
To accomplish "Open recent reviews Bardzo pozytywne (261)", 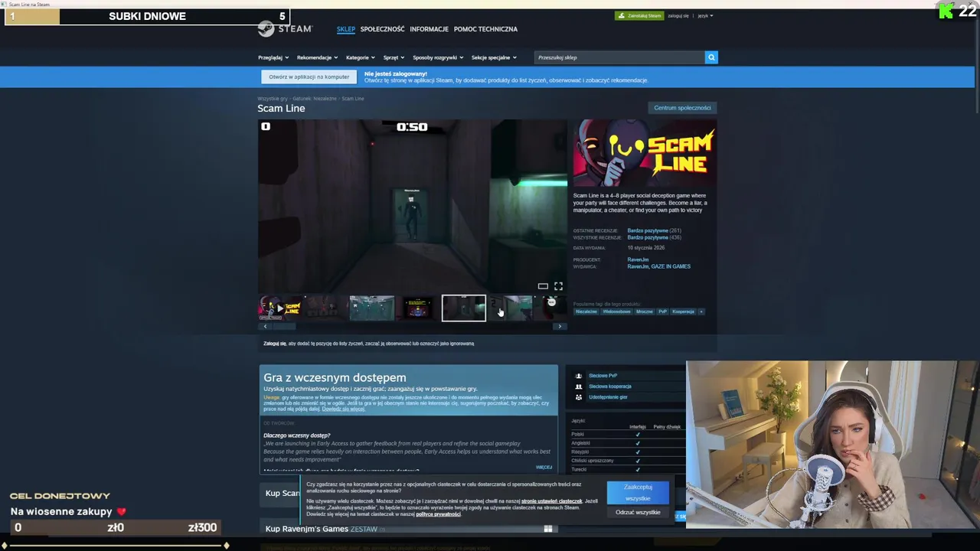I will pyautogui.click(x=654, y=230).
